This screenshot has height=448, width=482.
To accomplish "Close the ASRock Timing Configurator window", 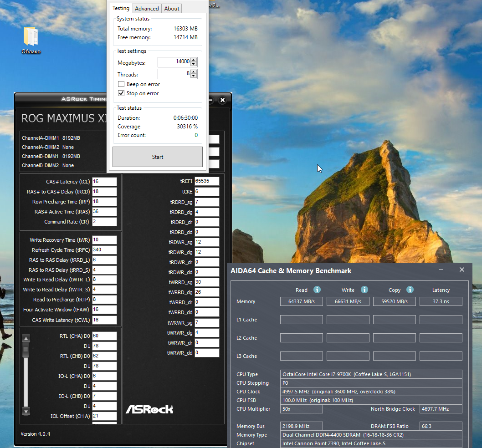I will 223,100.
